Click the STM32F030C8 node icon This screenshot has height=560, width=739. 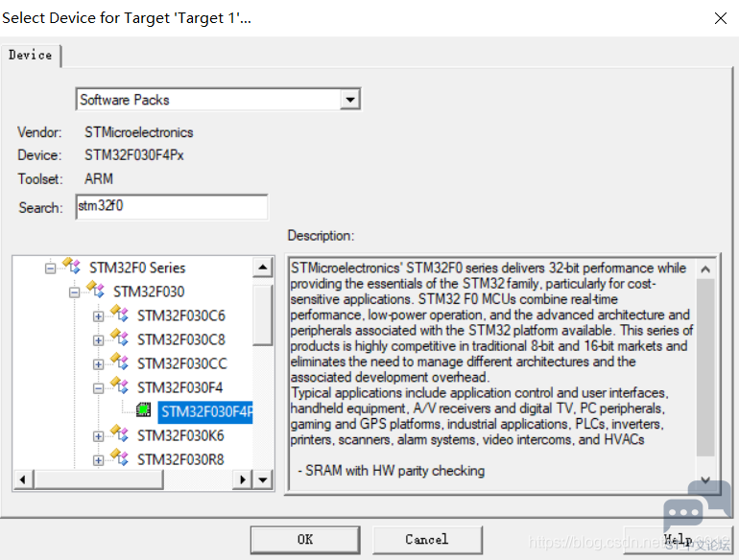click(x=120, y=338)
